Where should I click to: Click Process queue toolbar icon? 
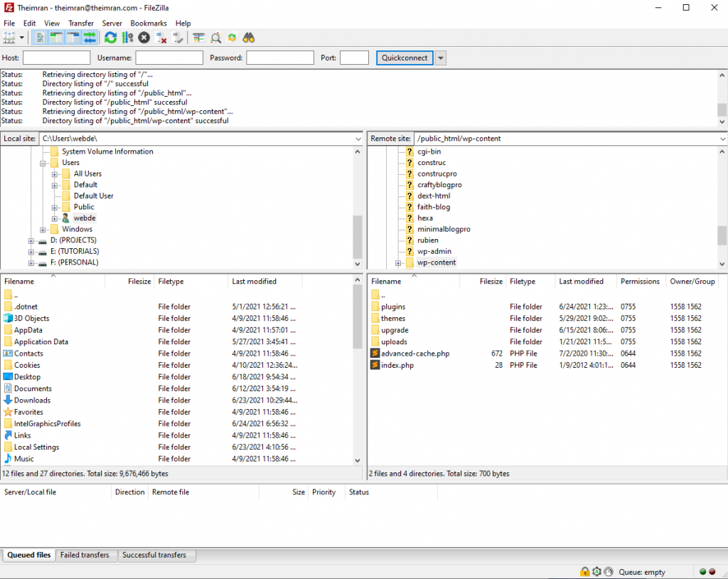tap(127, 38)
